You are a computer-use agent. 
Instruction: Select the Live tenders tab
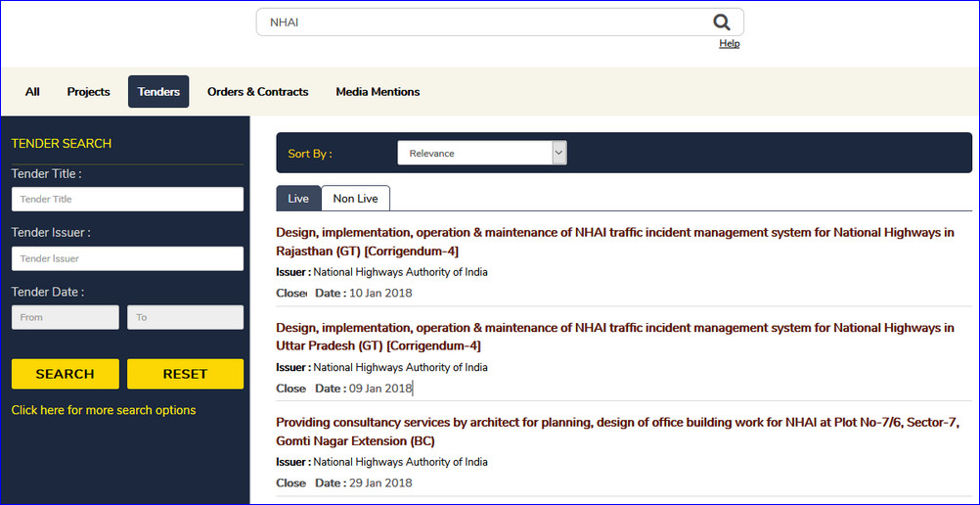(298, 199)
